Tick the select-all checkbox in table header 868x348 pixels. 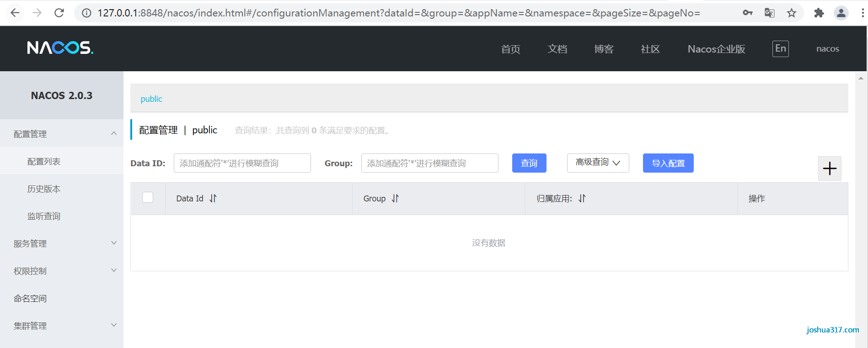click(148, 197)
